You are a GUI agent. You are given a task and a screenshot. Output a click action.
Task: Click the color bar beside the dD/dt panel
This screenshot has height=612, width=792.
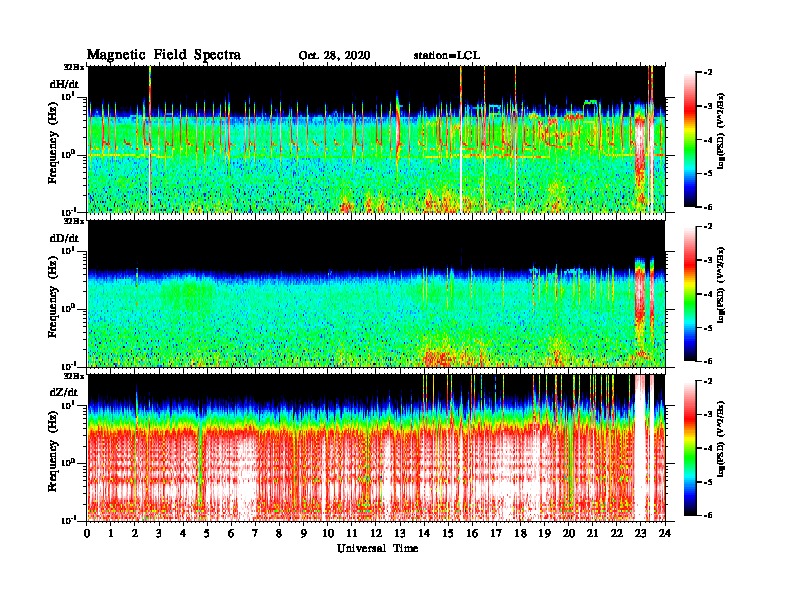pyautogui.click(x=690, y=293)
